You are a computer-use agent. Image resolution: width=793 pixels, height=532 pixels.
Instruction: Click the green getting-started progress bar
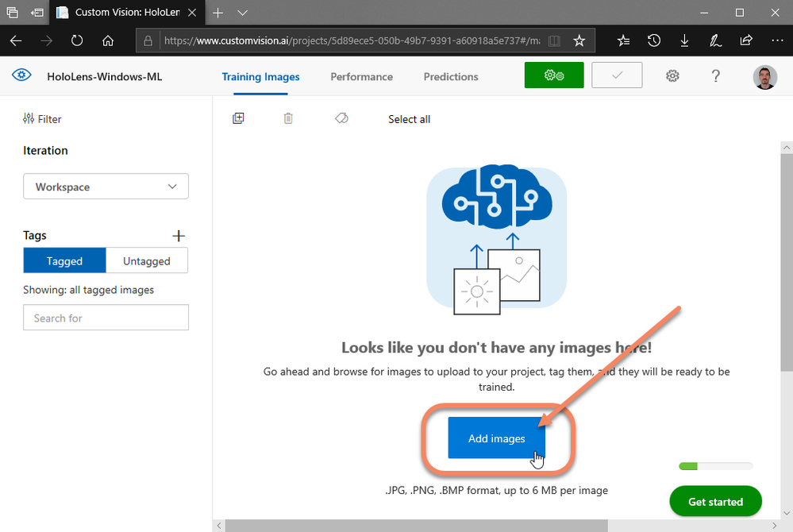coord(715,466)
